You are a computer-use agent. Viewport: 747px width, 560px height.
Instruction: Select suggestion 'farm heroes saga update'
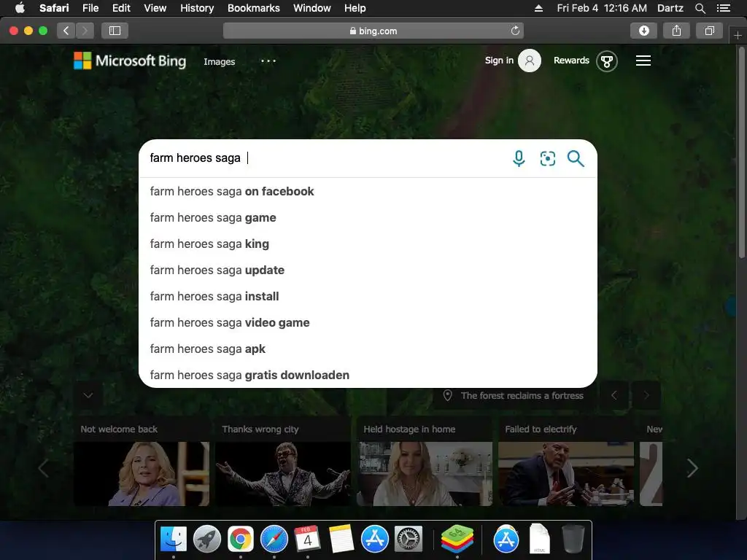click(x=368, y=270)
